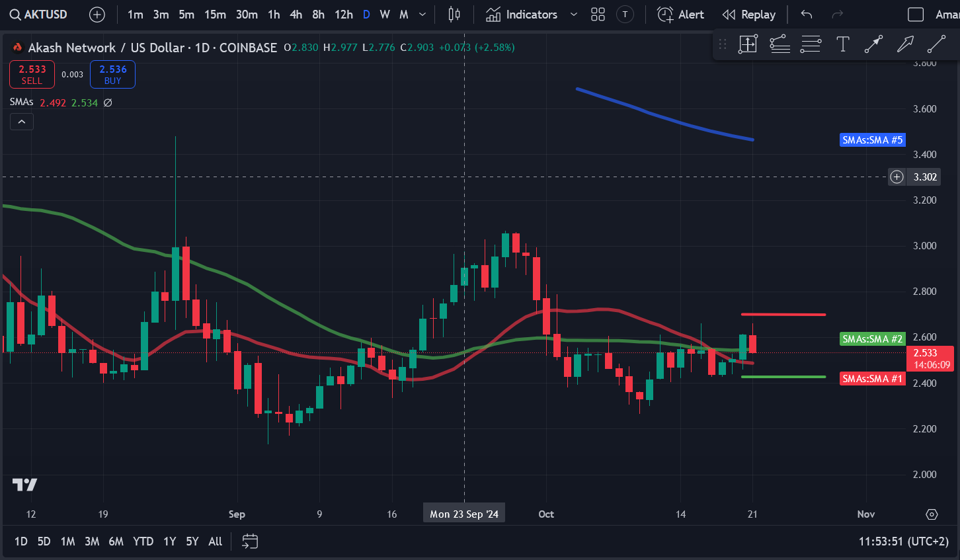Select the horizontal levels drawing tool
This screenshot has width=960, height=560.
[811, 44]
